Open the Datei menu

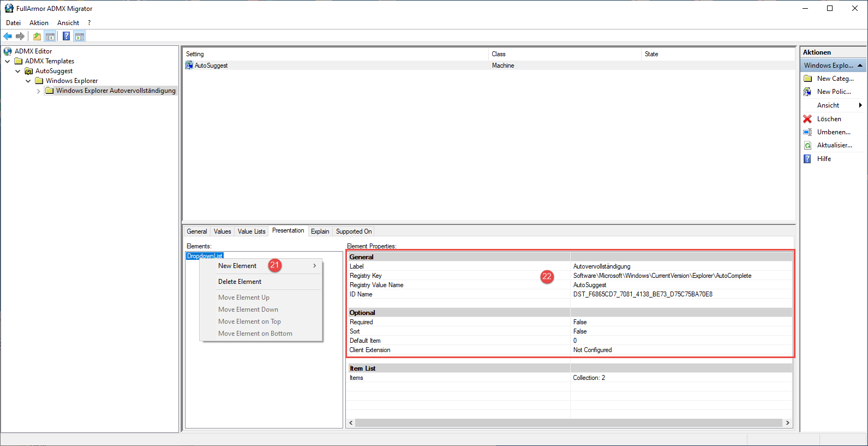click(x=13, y=23)
